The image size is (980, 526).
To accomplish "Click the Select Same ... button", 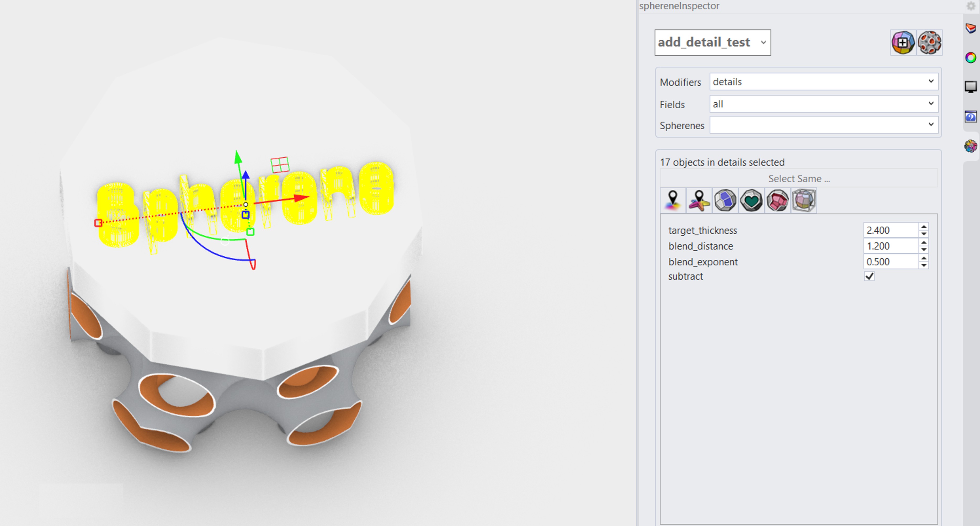I will coord(798,178).
